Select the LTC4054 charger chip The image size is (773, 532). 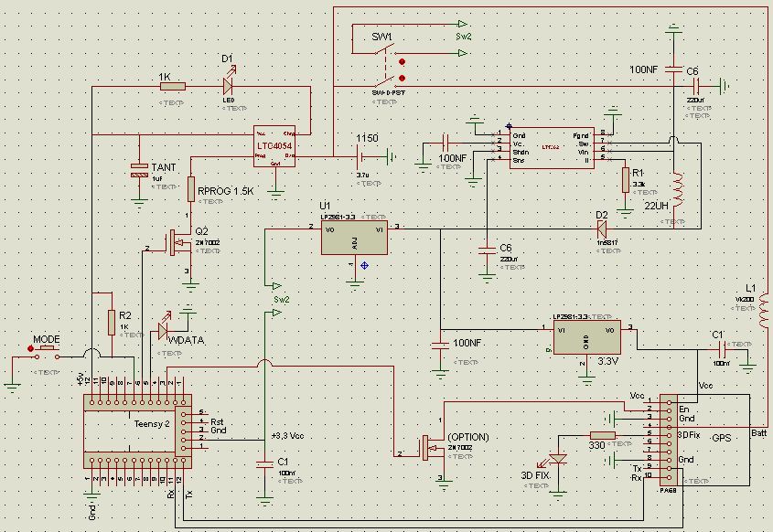[x=274, y=146]
